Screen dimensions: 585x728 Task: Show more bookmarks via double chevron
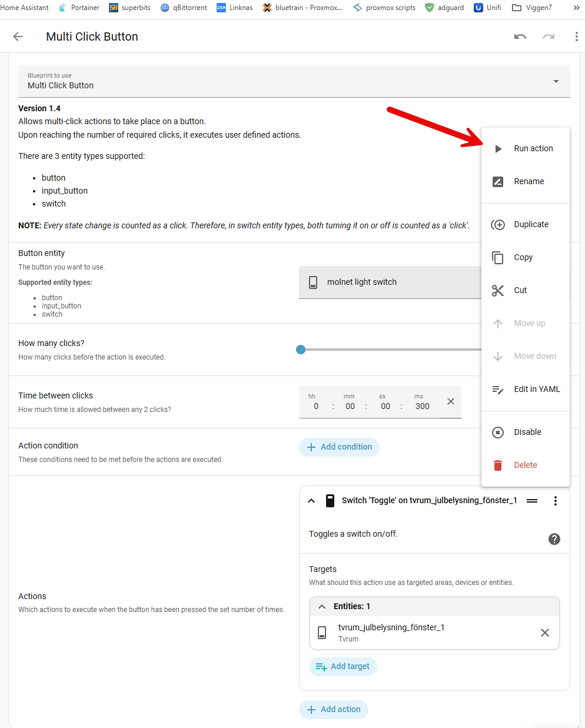(x=576, y=8)
